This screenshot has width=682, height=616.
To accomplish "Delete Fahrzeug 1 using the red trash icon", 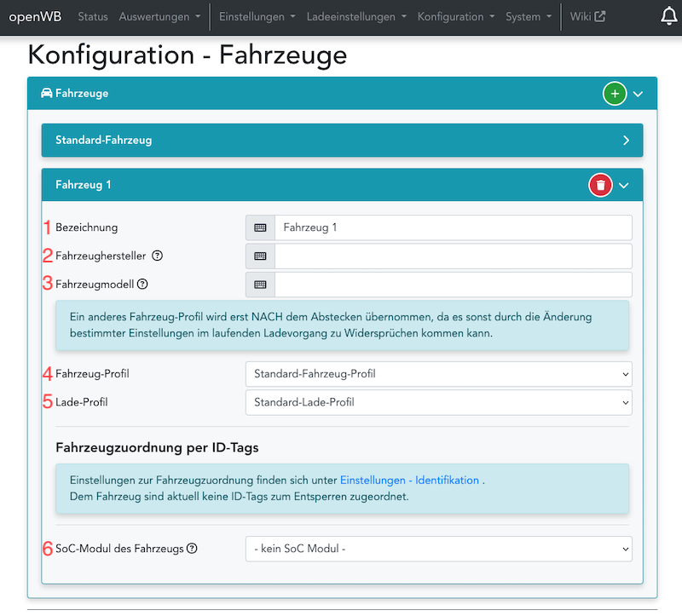I will click(x=600, y=184).
